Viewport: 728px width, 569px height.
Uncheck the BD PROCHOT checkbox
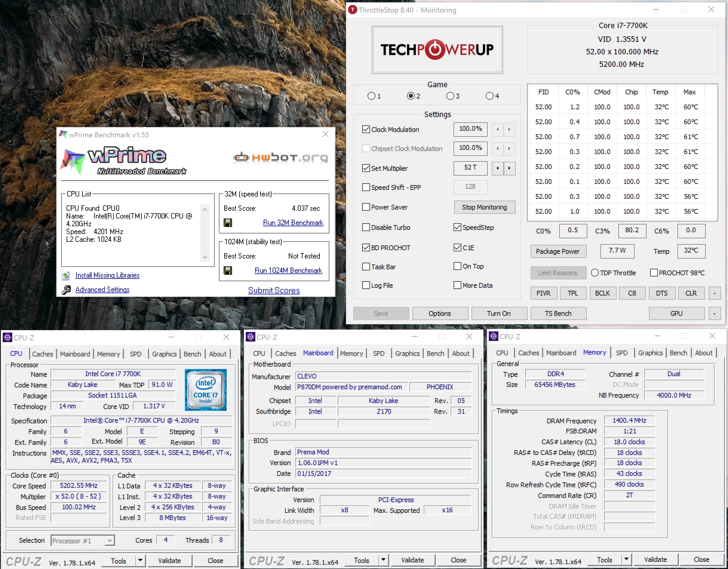[x=366, y=248]
